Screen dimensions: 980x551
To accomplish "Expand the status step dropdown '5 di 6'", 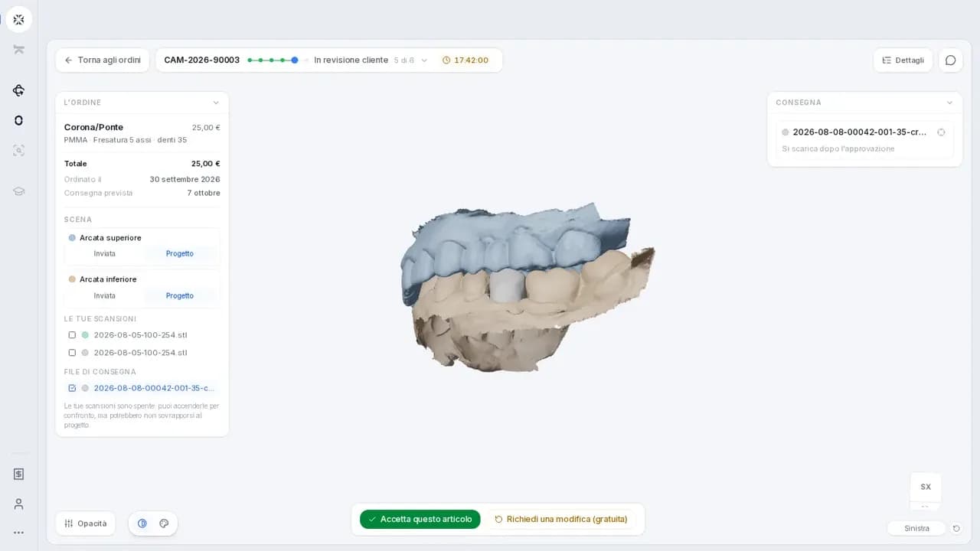I will click(x=411, y=60).
